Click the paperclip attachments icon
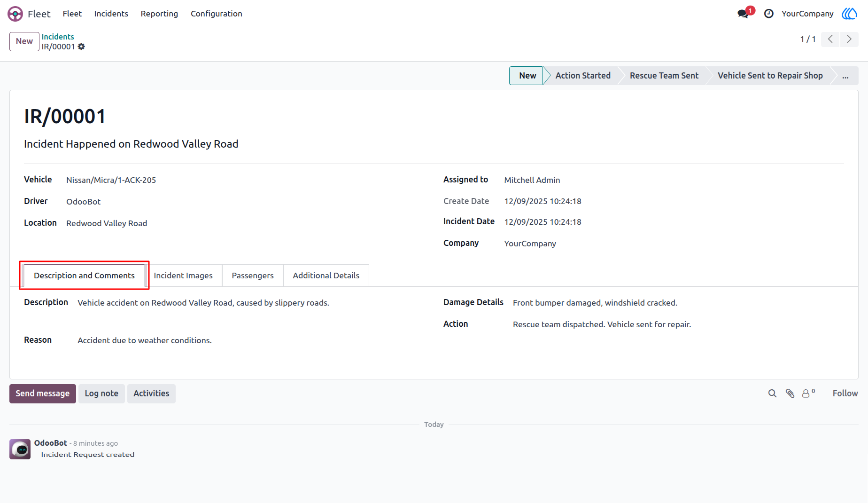The width and height of the screenshot is (868, 504). click(790, 394)
